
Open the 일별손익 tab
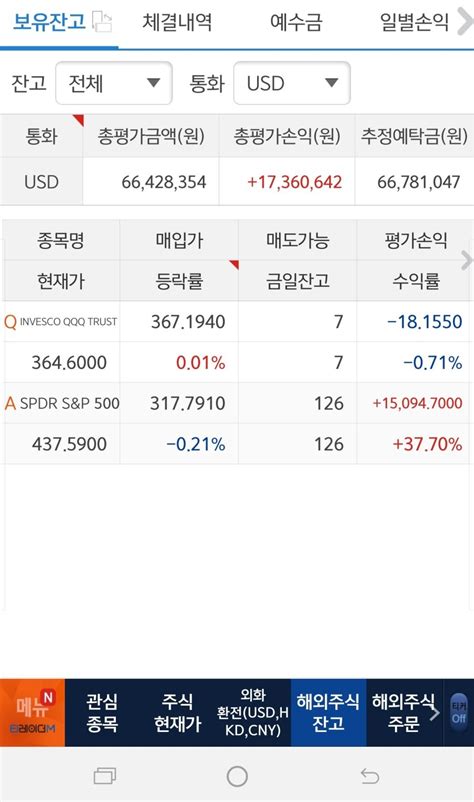(x=414, y=22)
